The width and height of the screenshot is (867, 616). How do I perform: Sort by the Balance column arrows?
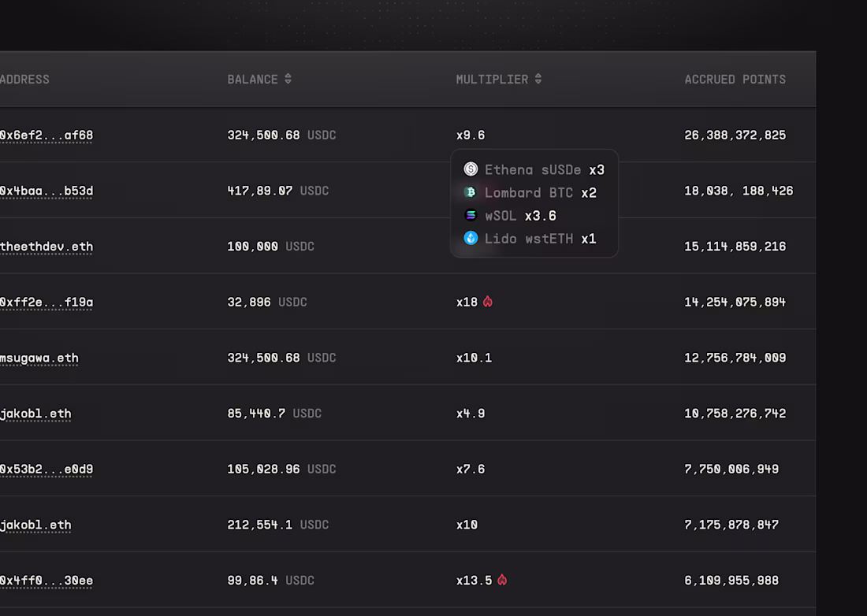(x=288, y=79)
